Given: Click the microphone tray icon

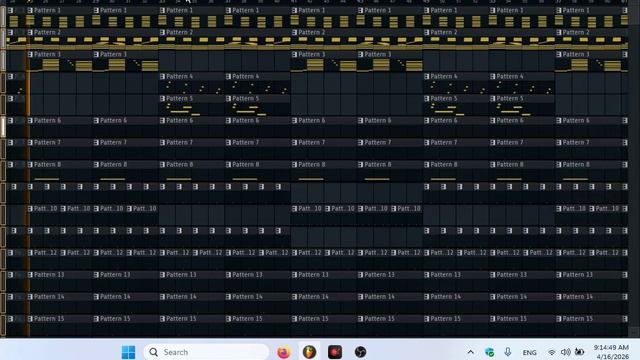Looking at the screenshot, I should 507,352.
